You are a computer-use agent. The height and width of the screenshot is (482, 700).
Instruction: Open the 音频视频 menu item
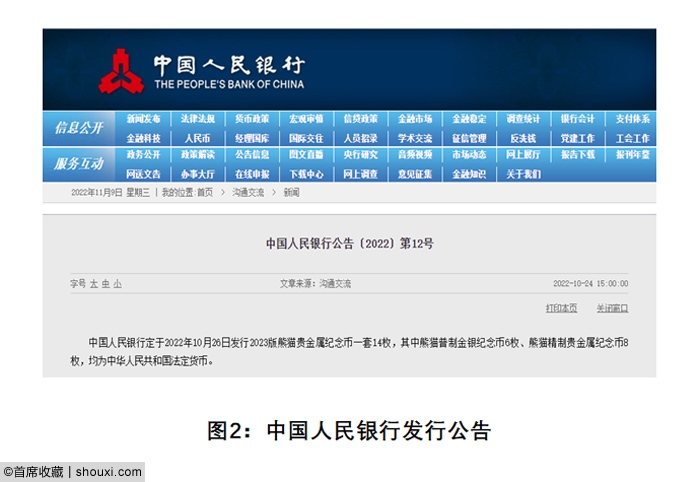pos(415,155)
